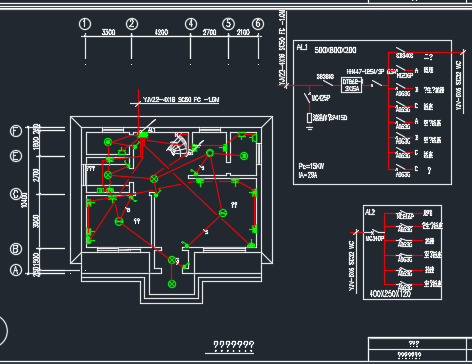Pick the green distribution box on floor plan
Viewport: 472px width, 364px height.
143,135
